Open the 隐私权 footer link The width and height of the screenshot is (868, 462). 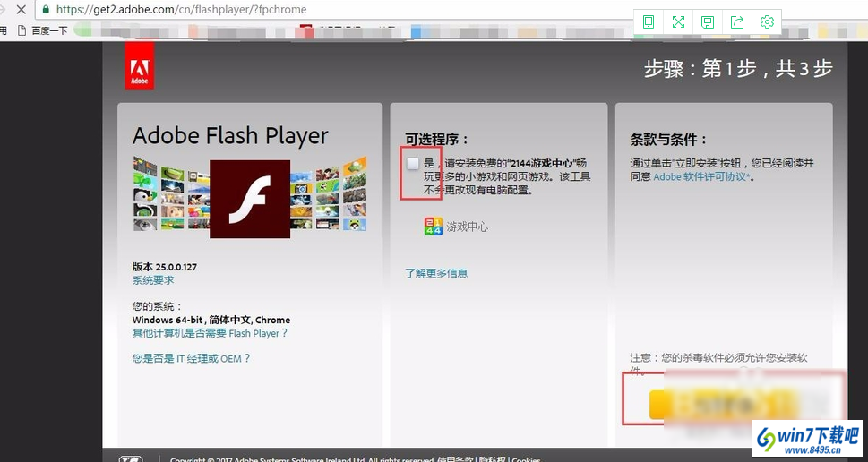(x=492, y=459)
